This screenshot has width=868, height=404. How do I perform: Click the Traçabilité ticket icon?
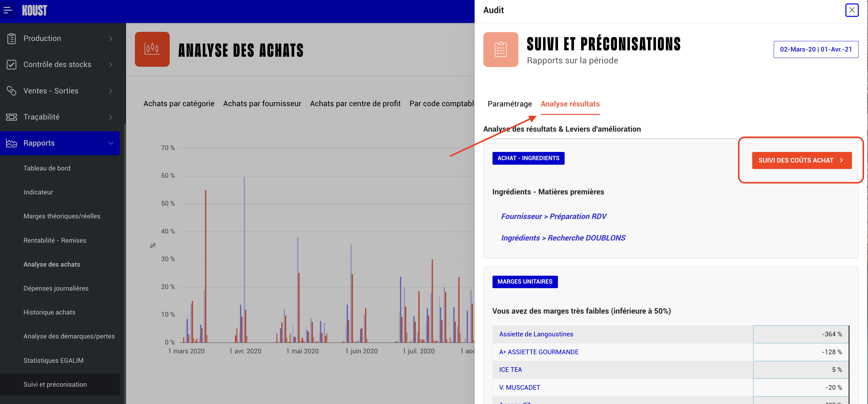tap(12, 117)
